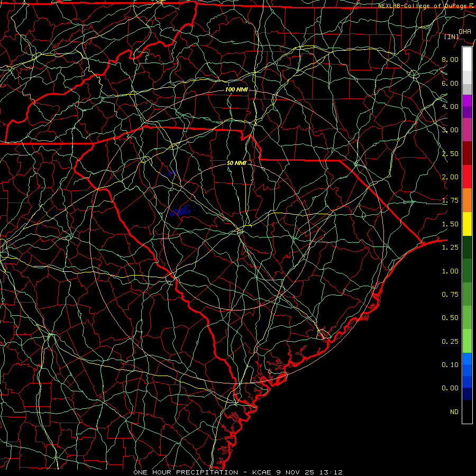Screen dimensions: 476x476
Task: Click the '1.25' legend value
Action: (x=450, y=248)
